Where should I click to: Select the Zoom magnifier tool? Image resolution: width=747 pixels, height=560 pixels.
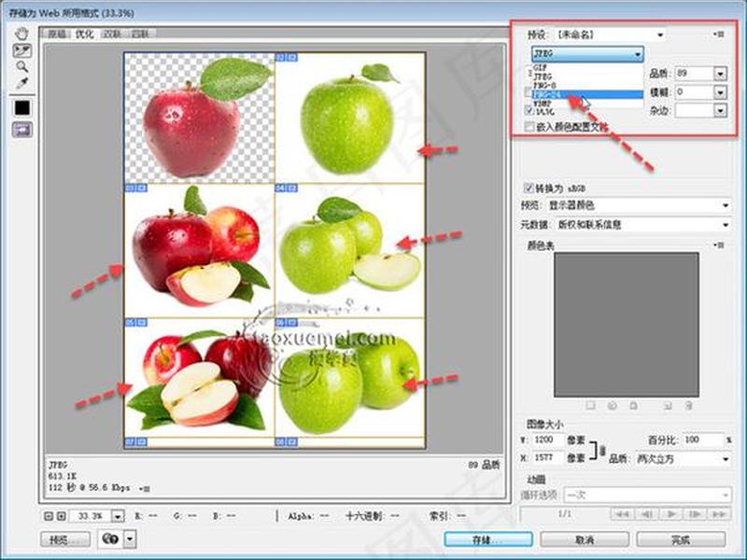click(x=21, y=66)
